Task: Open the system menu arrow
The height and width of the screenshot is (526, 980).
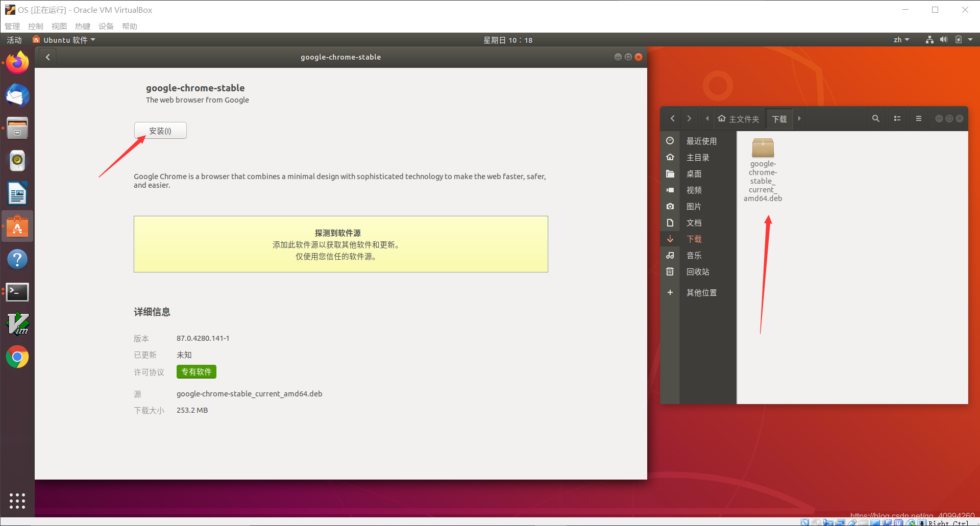Action: point(970,40)
